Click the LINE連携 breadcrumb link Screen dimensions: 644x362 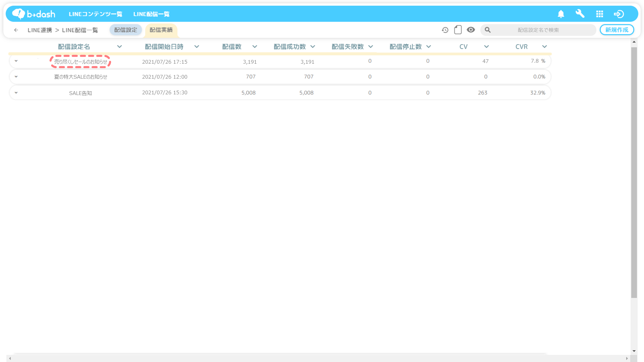[40, 30]
